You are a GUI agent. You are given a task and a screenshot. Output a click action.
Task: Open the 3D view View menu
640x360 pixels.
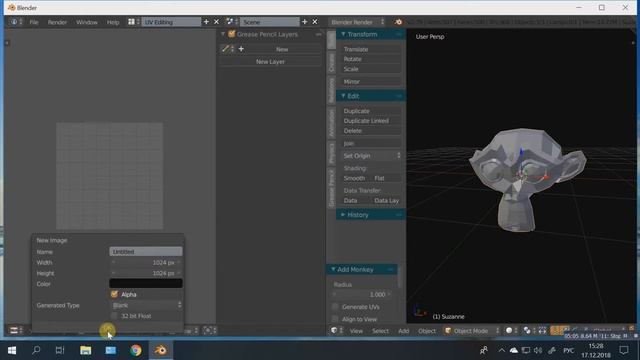click(x=356, y=331)
